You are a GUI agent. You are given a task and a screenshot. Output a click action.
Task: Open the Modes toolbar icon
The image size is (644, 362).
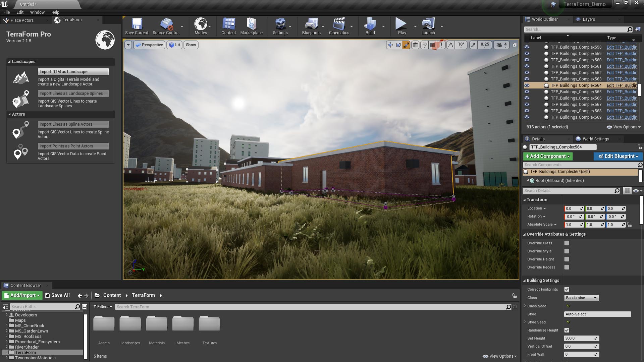pyautogui.click(x=201, y=24)
